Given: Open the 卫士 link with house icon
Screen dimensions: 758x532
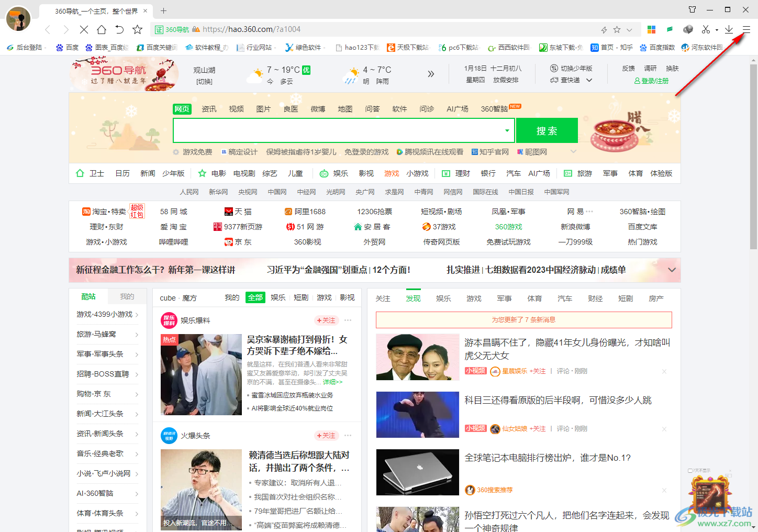Looking at the screenshot, I should (x=90, y=173).
